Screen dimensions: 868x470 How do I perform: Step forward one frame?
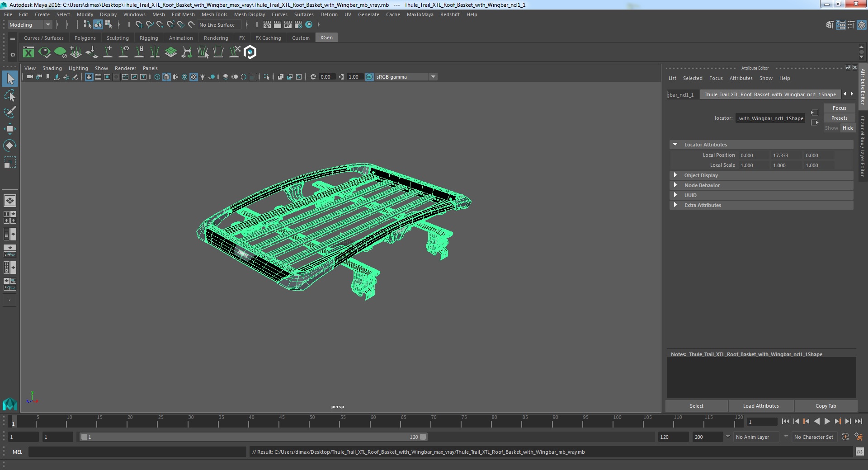pos(848,421)
